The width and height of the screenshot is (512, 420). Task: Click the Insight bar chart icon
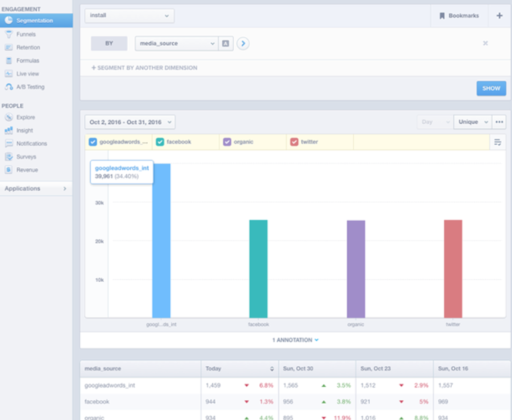click(9, 130)
